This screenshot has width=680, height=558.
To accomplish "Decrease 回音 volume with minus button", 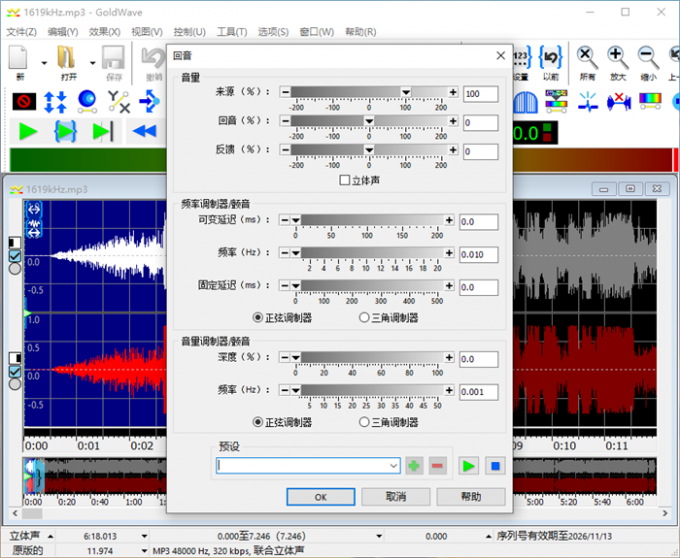I will tap(285, 121).
